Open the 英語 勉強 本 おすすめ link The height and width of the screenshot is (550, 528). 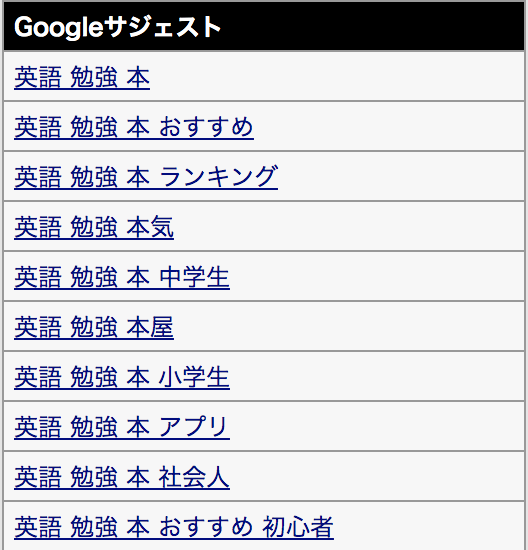tap(134, 127)
